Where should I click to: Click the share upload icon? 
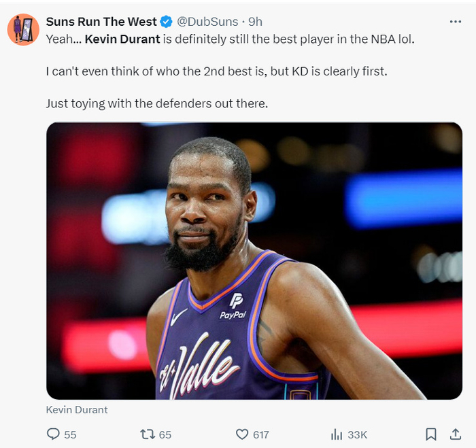(455, 434)
